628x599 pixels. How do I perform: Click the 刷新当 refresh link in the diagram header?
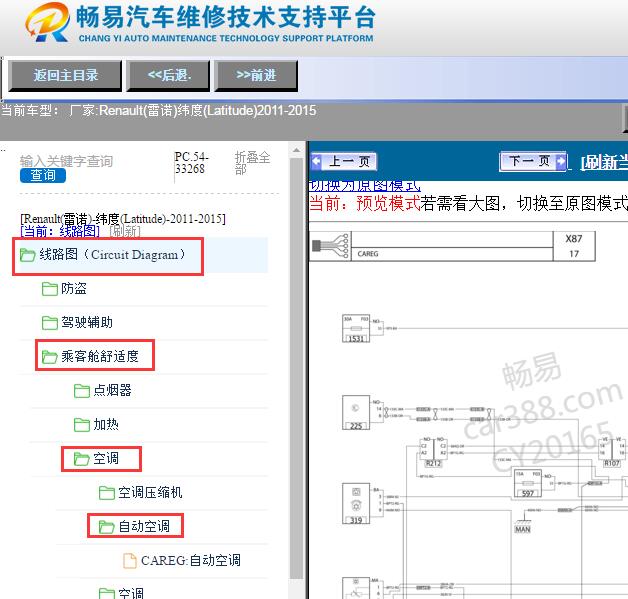tap(604, 163)
